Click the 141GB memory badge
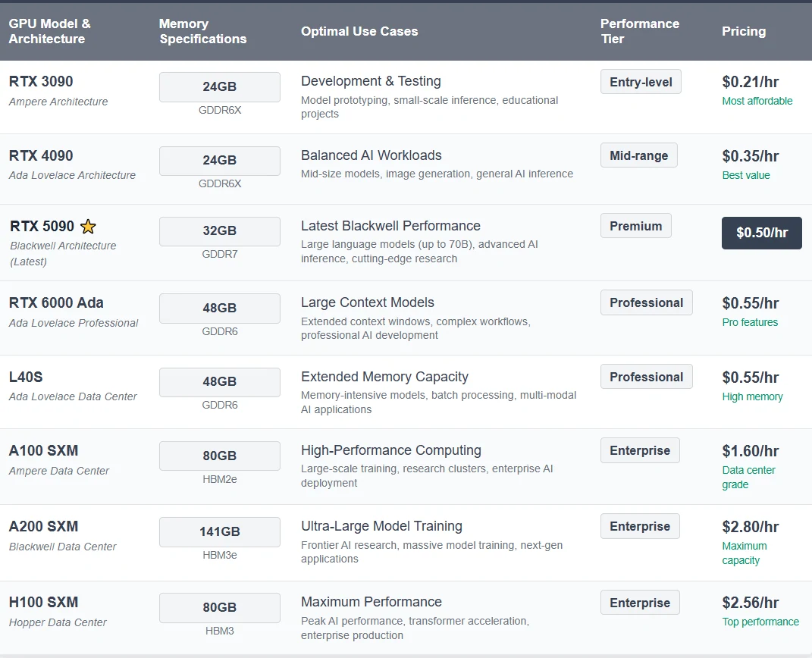This screenshot has width=812, height=658. (x=220, y=531)
